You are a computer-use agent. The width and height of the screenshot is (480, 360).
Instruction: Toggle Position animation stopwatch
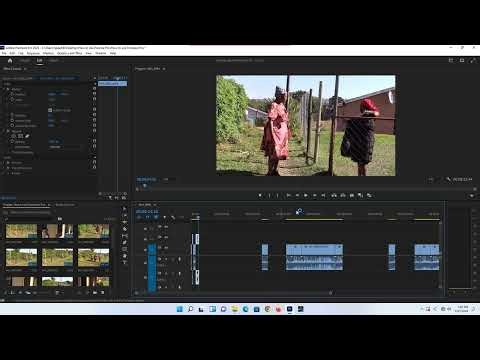point(12,94)
